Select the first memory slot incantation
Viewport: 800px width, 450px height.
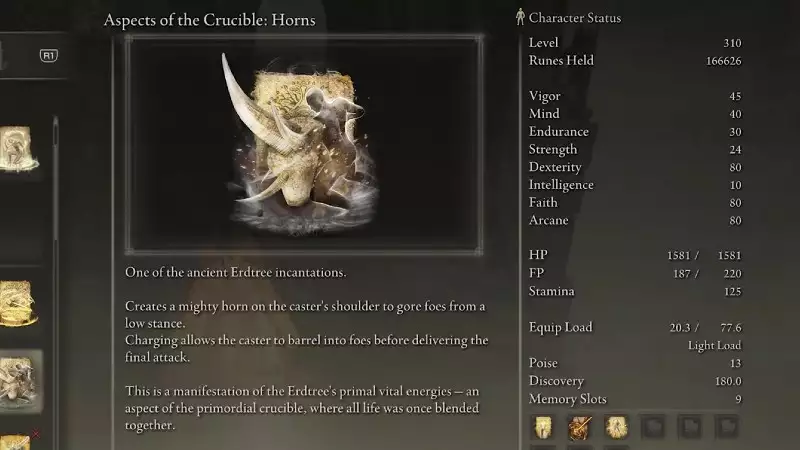tap(543, 427)
